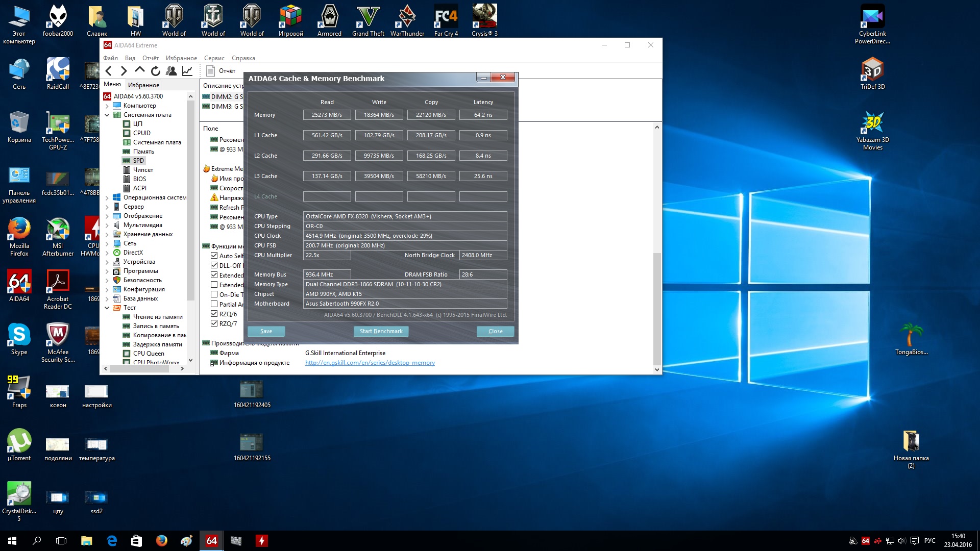Screen dimensions: 980x551
Task: Open the gskill.com product information link
Action: pos(370,363)
